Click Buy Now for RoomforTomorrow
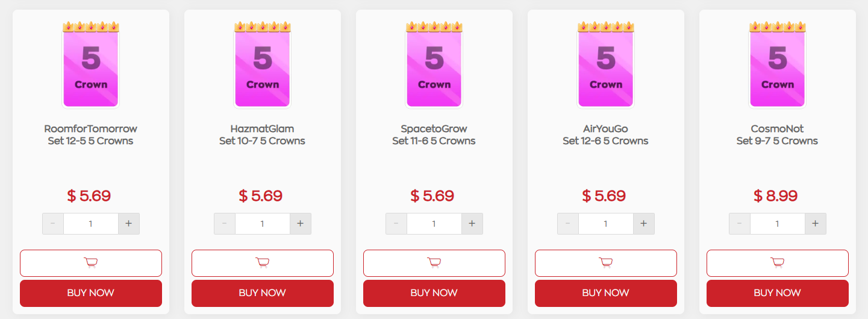 coord(91,293)
